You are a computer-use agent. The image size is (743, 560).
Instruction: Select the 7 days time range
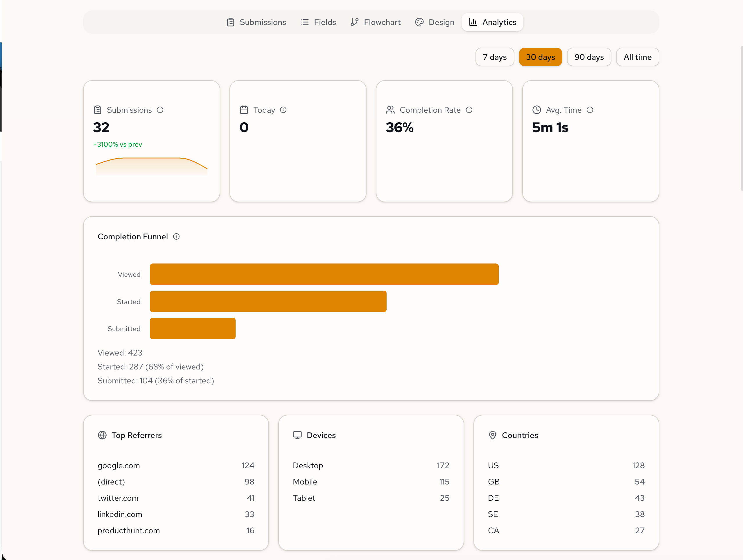pos(494,57)
